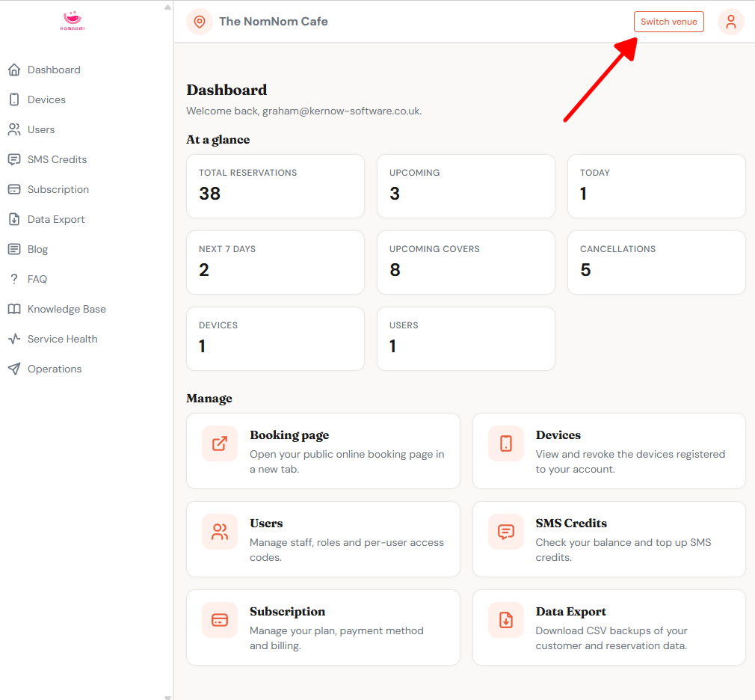Click the NomNom logo in sidebar

[73, 20]
